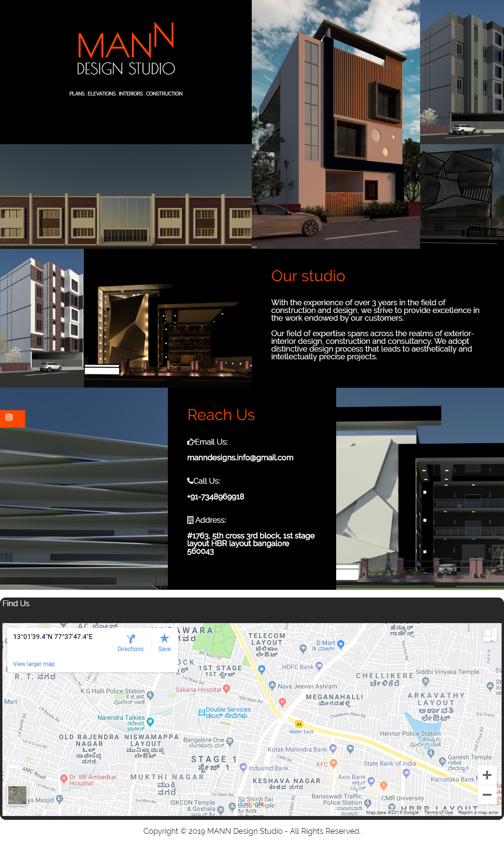Click Report a map error link
Screen dimensions: 504x843
pos(478,813)
